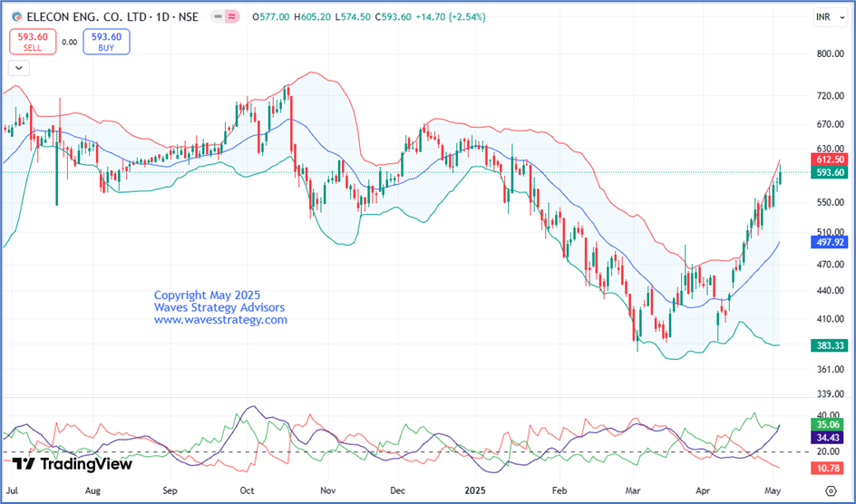Image resolution: width=856 pixels, height=504 pixels.
Task: Click the Mar label on time axis
Action: [x=633, y=490]
